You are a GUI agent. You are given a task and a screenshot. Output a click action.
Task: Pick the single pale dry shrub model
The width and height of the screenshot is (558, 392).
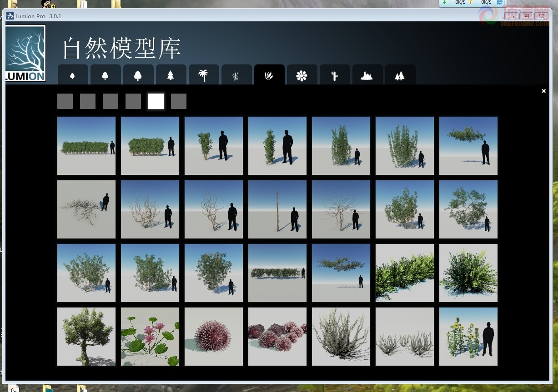coord(341,337)
